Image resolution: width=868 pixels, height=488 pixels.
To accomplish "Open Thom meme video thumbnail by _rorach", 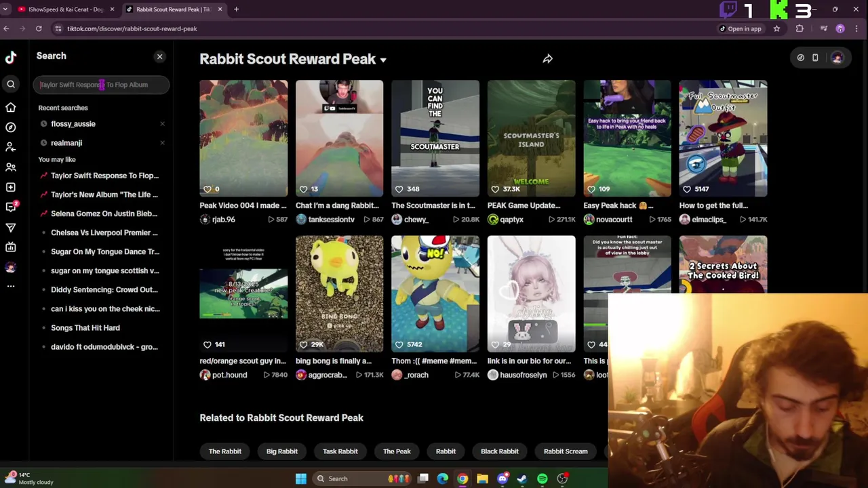I will pyautogui.click(x=435, y=293).
